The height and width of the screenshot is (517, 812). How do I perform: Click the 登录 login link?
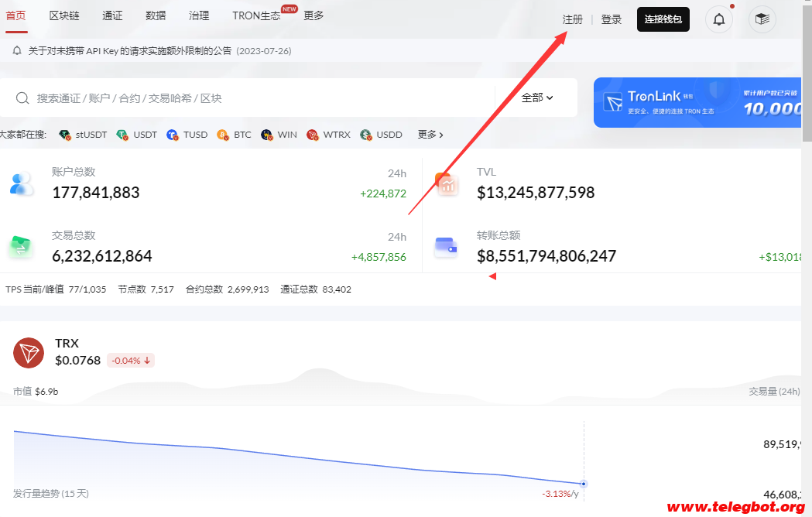(611, 19)
